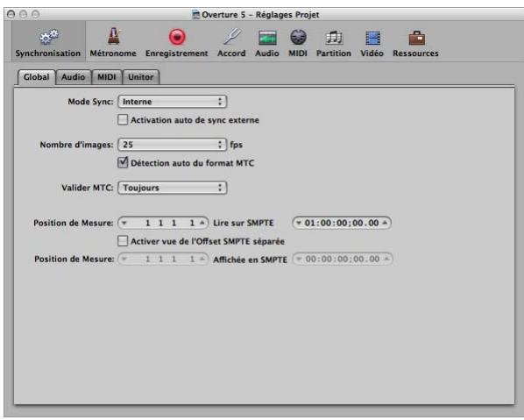Screen dimensions: 524x420
Task: Open the Partition score settings
Action: coord(334,43)
